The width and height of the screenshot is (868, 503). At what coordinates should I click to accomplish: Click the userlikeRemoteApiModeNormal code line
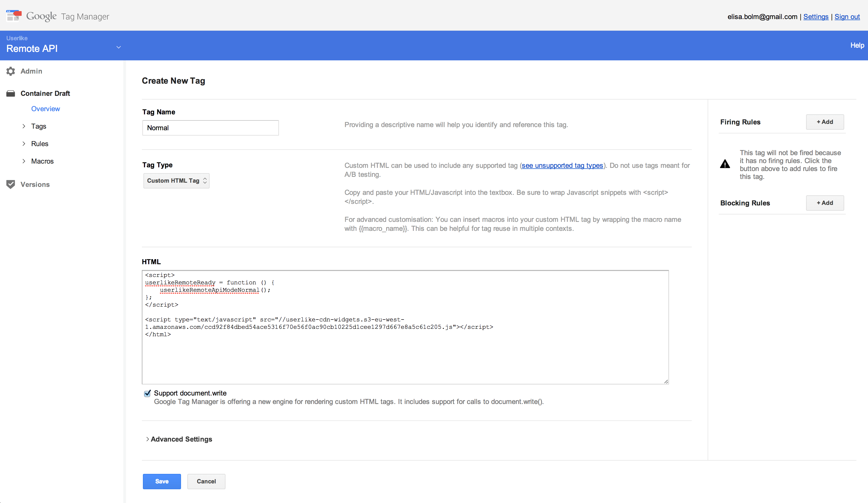point(215,290)
